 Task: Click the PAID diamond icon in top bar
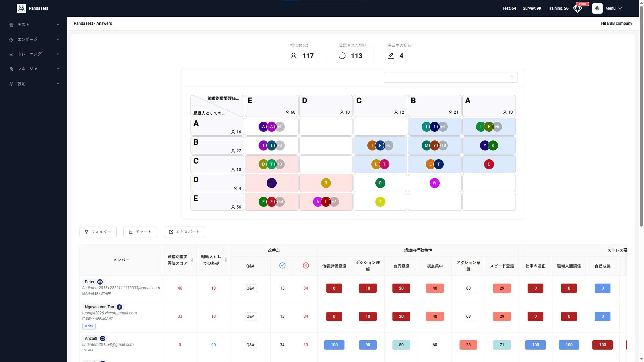577,9
